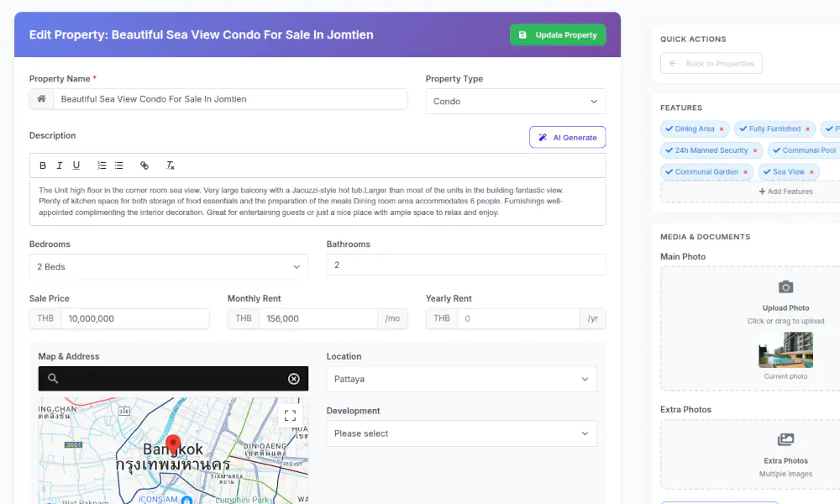The image size is (840, 504).
Task: Apply italic formatting in description toolbar
Action: click(60, 165)
